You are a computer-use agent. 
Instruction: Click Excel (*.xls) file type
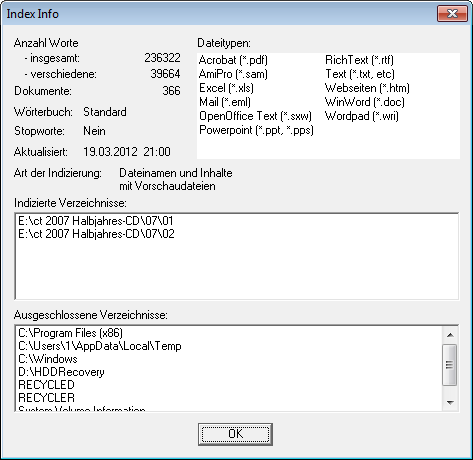pos(226,88)
